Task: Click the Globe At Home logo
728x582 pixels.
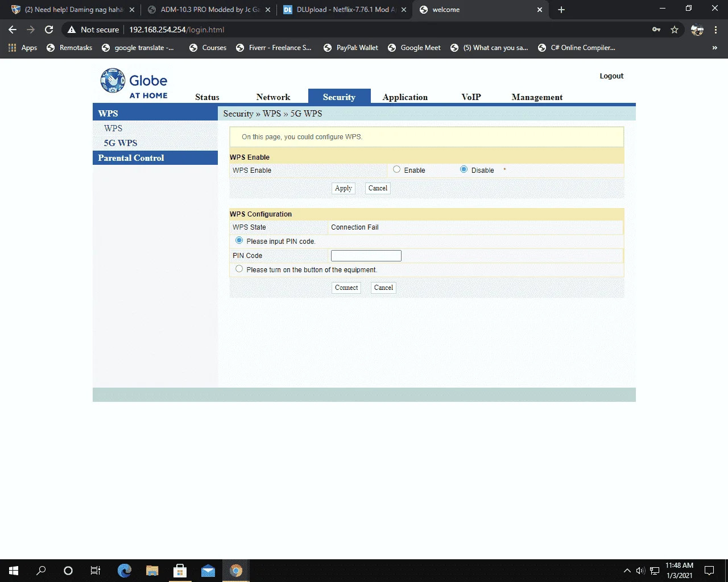Action: coord(134,84)
